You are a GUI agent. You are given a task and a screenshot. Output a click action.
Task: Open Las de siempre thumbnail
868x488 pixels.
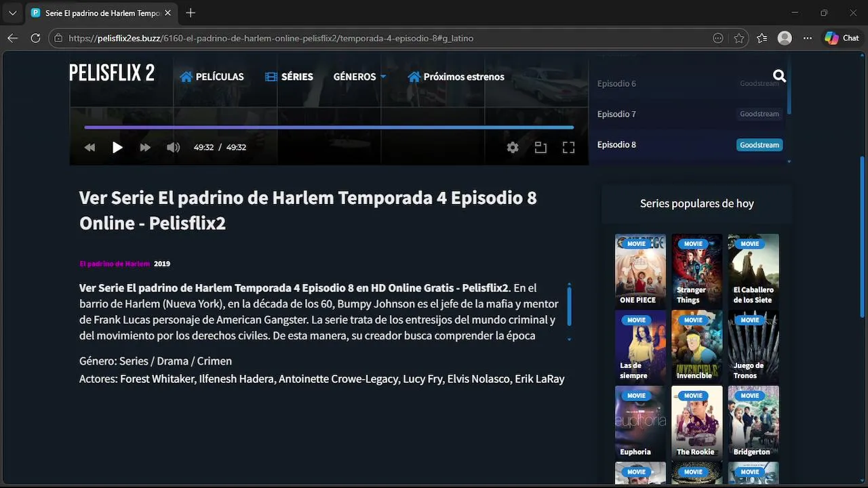coord(640,346)
